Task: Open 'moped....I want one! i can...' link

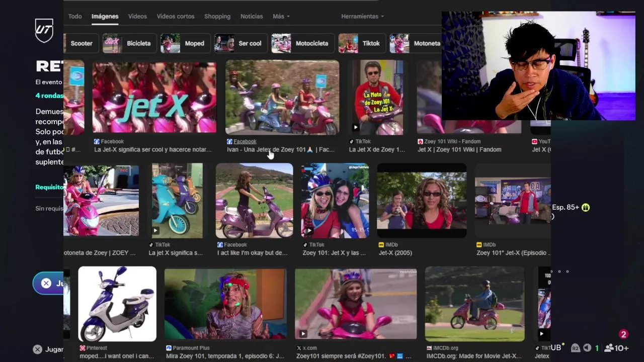Action: pyautogui.click(x=117, y=356)
